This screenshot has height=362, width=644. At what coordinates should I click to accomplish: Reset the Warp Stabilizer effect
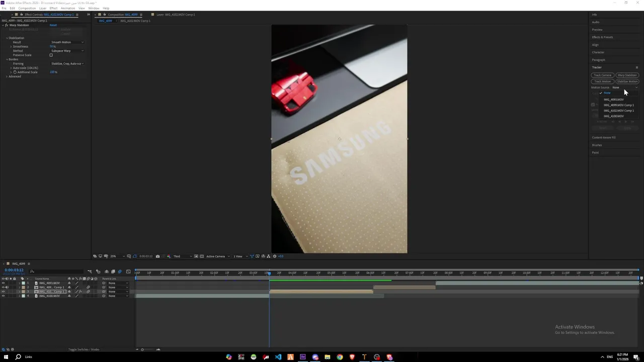[53, 25]
